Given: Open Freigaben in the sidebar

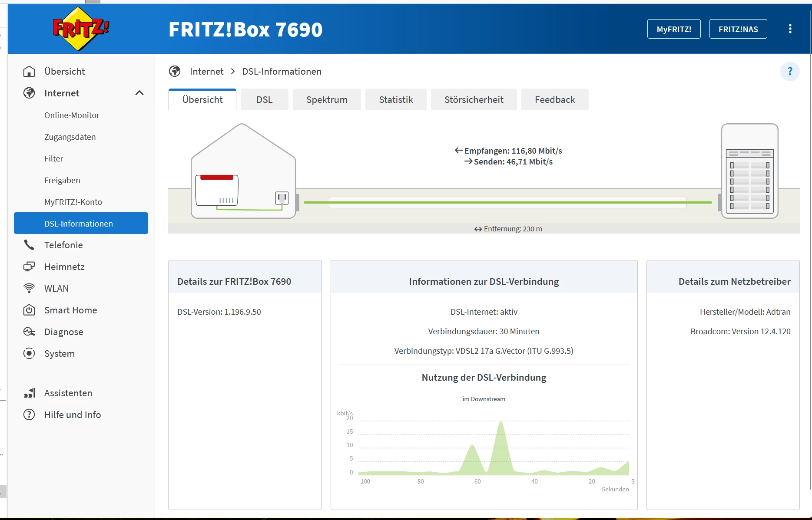Looking at the screenshot, I should tap(62, 180).
